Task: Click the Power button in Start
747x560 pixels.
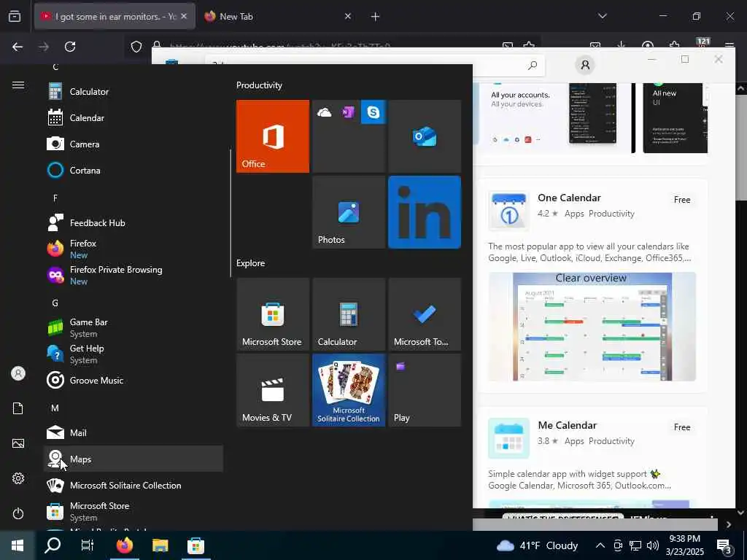Action: point(18,513)
